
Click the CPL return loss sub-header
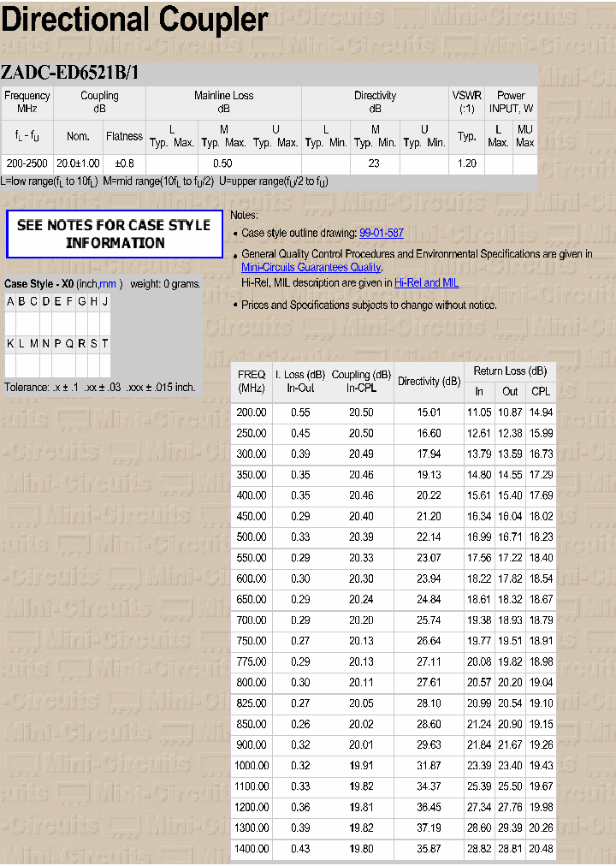tap(541, 392)
